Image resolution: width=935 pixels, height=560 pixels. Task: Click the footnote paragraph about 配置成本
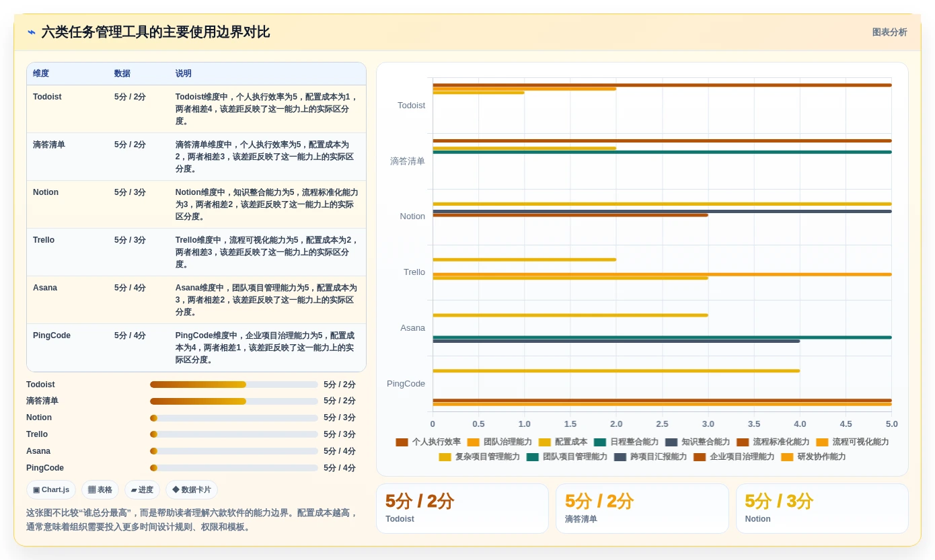tap(192, 520)
